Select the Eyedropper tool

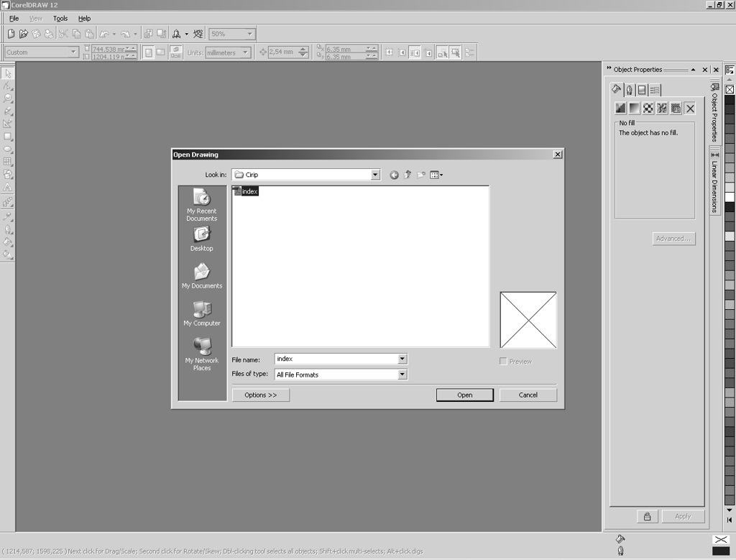click(7, 216)
